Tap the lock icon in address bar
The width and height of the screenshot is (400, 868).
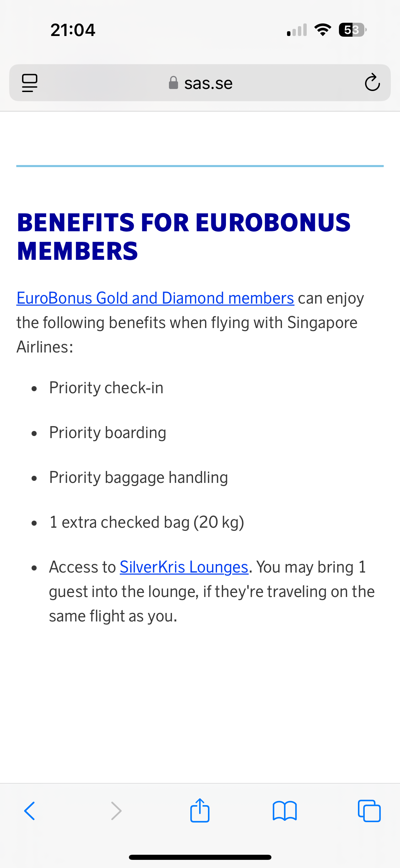(173, 83)
